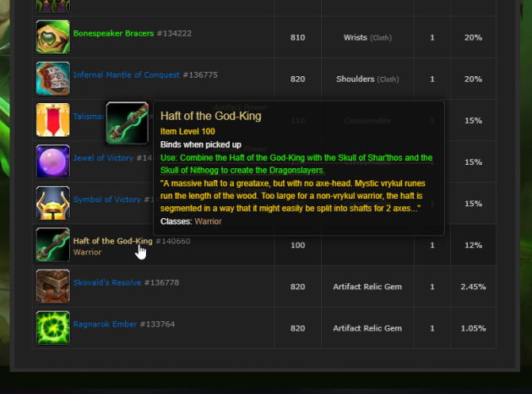Click the large tooltip haft icon
532x394 pixels.
click(x=128, y=123)
